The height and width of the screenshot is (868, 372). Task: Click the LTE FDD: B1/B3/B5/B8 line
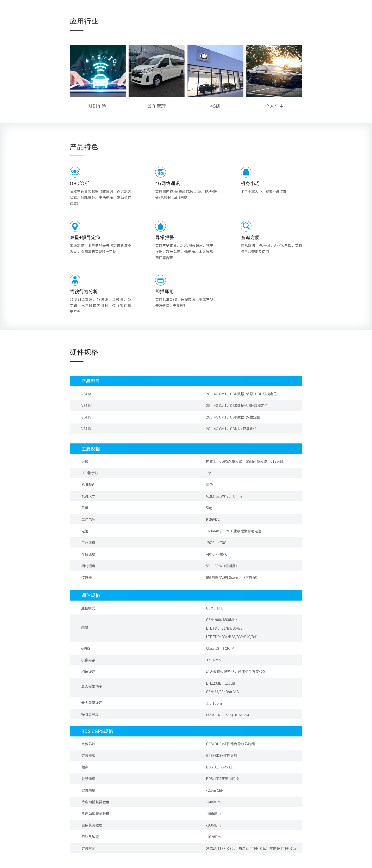(224, 628)
